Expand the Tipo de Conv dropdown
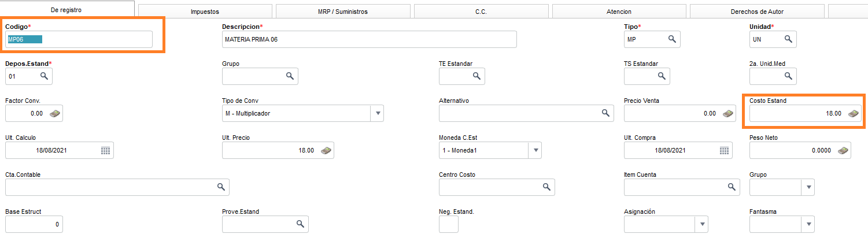The height and width of the screenshot is (245, 868). (377, 113)
